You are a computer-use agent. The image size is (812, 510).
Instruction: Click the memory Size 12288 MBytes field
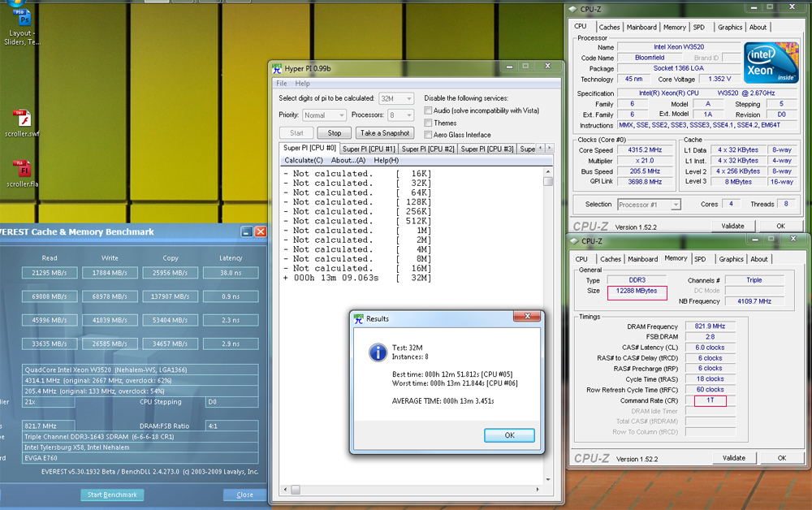click(637, 292)
